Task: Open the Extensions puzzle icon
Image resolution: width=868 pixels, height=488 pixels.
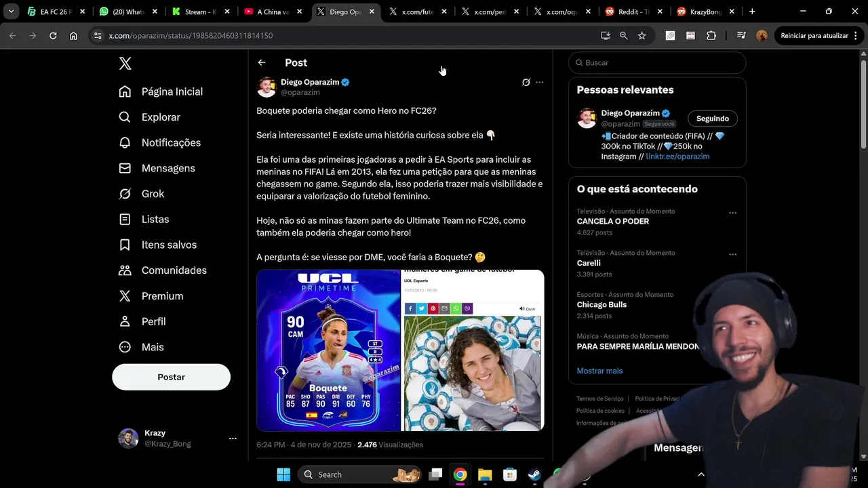Action: click(711, 35)
